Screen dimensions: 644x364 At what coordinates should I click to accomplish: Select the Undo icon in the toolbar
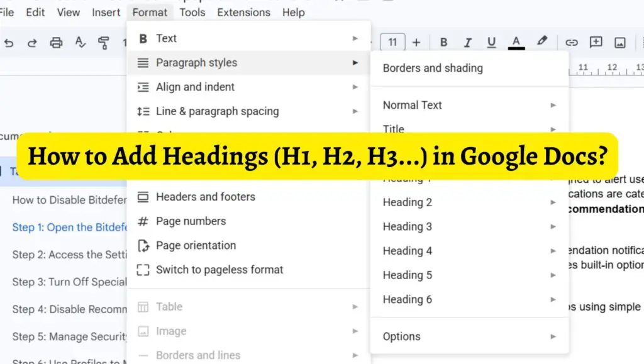[x=8, y=43]
